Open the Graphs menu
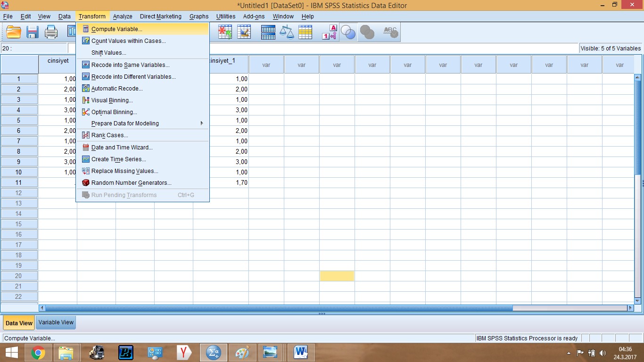 [x=199, y=16]
